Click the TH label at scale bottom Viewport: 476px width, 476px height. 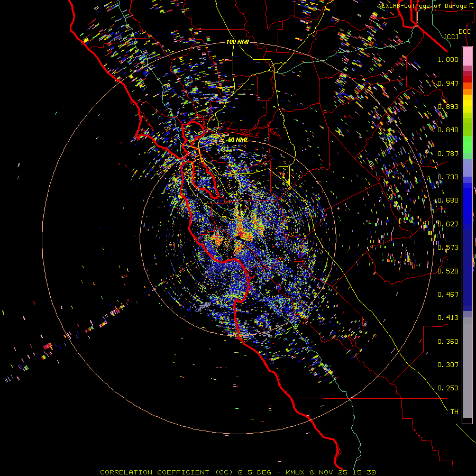click(x=454, y=412)
